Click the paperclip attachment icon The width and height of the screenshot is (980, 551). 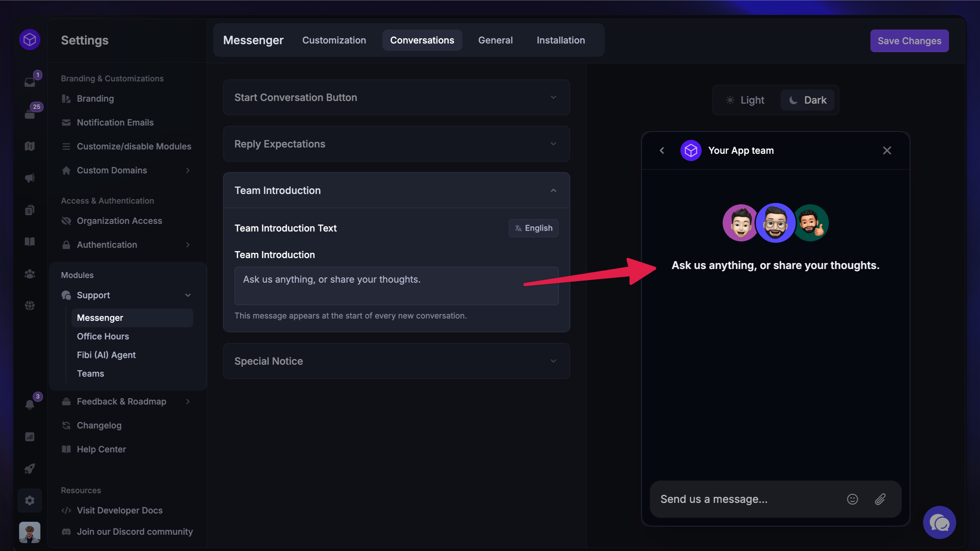click(x=880, y=499)
